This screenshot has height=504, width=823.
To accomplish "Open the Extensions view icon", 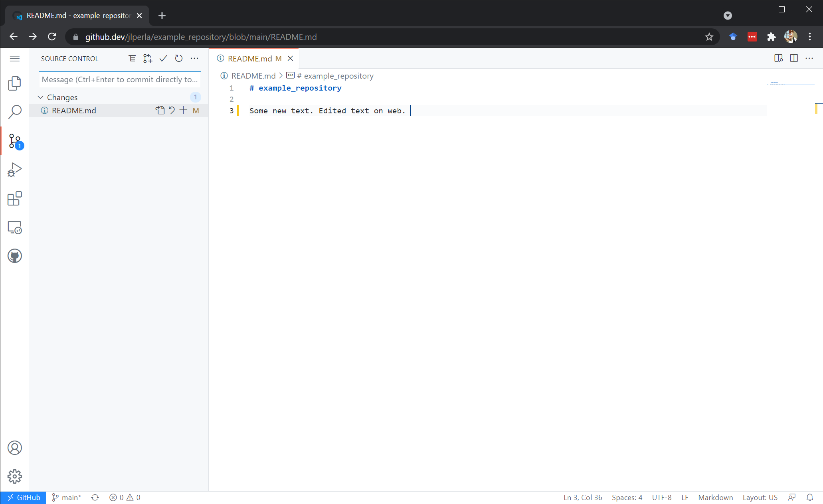I will tap(15, 198).
